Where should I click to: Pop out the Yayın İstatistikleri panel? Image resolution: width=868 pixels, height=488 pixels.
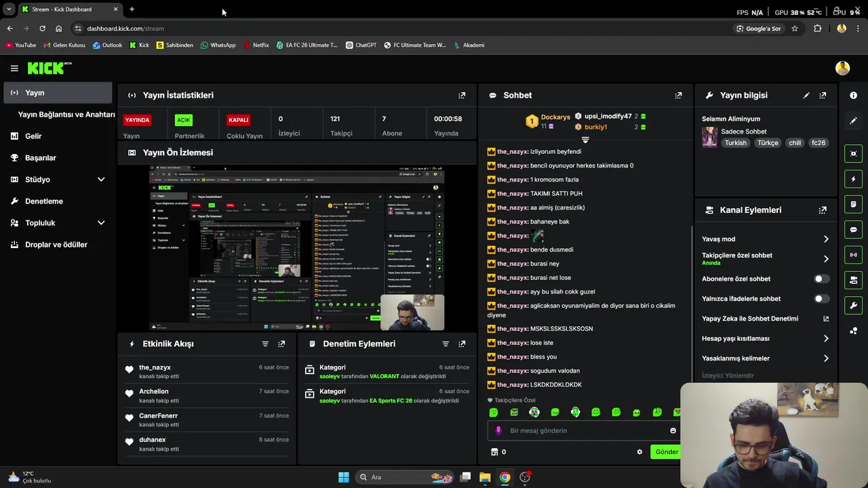[x=462, y=96]
